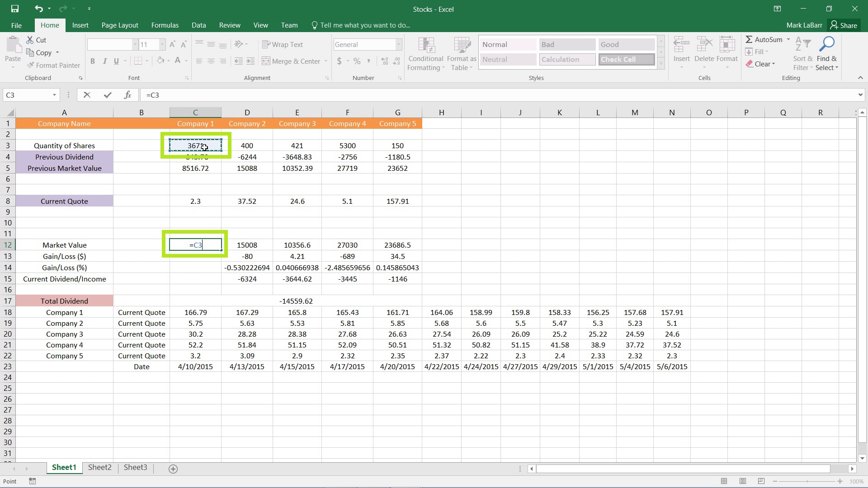The image size is (868, 488).
Task: Select the Formulas ribbon tab
Action: coord(165,25)
